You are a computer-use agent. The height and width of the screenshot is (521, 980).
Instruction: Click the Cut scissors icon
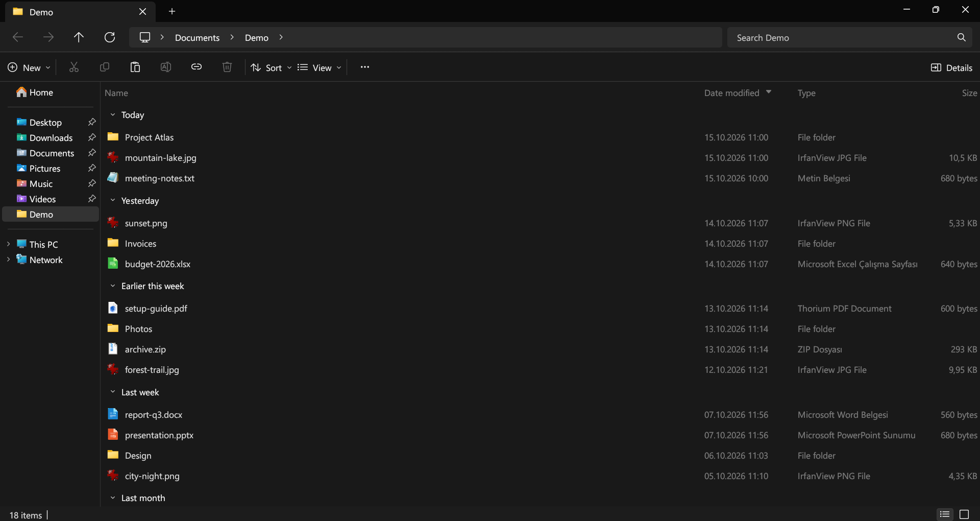point(74,67)
